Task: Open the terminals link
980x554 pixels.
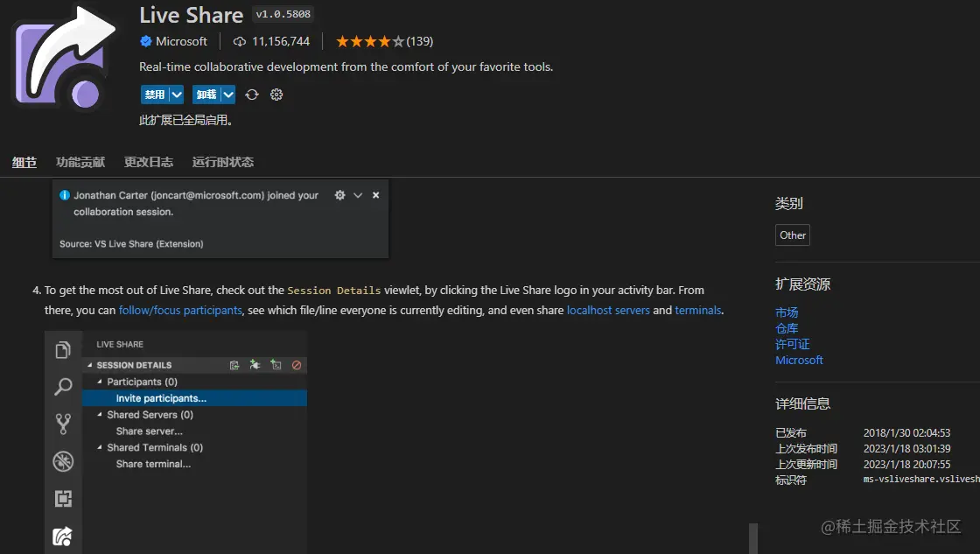Action: click(x=698, y=310)
